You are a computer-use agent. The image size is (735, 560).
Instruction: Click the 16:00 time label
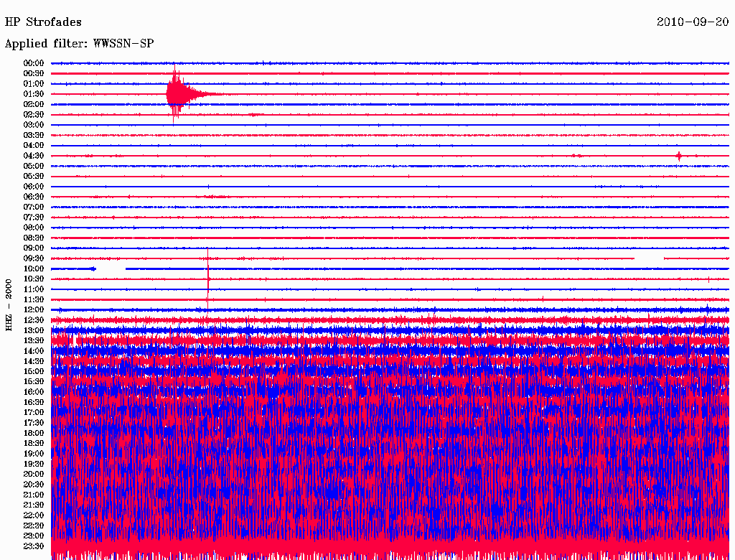coord(34,392)
